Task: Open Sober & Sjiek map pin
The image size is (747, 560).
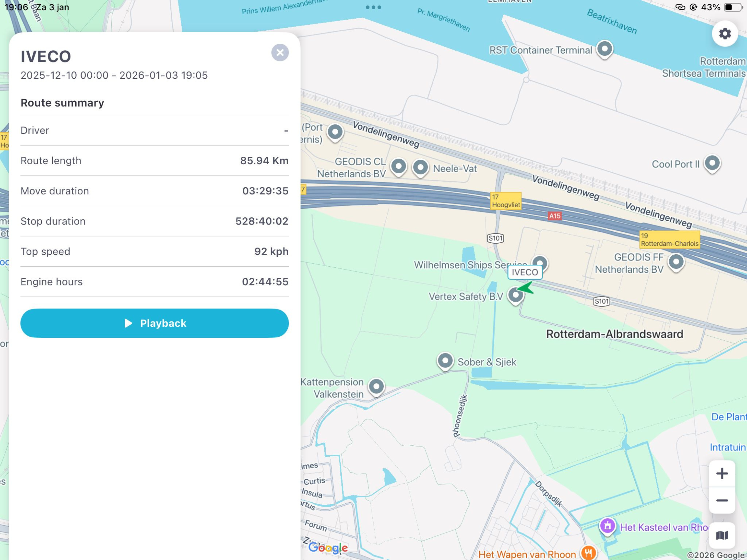Action: tap(445, 362)
